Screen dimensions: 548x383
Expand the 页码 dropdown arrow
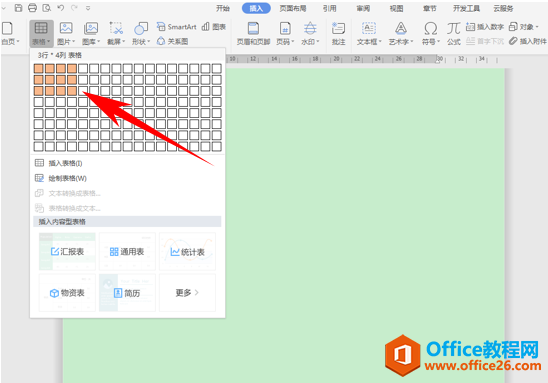click(x=293, y=42)
